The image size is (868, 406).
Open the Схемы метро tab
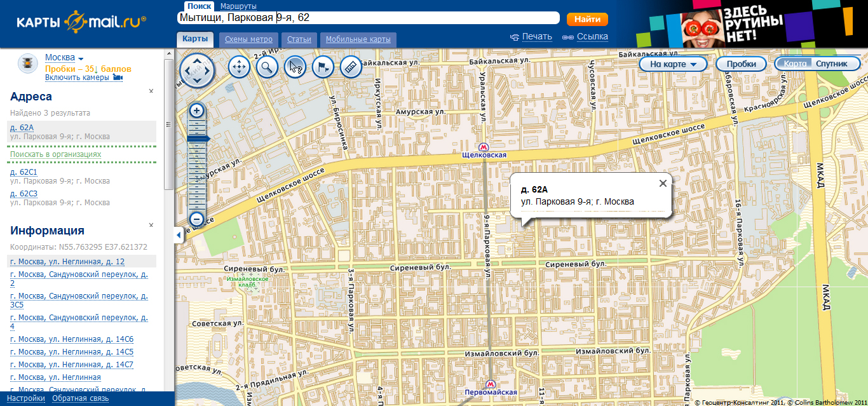[x=248, y=39]
